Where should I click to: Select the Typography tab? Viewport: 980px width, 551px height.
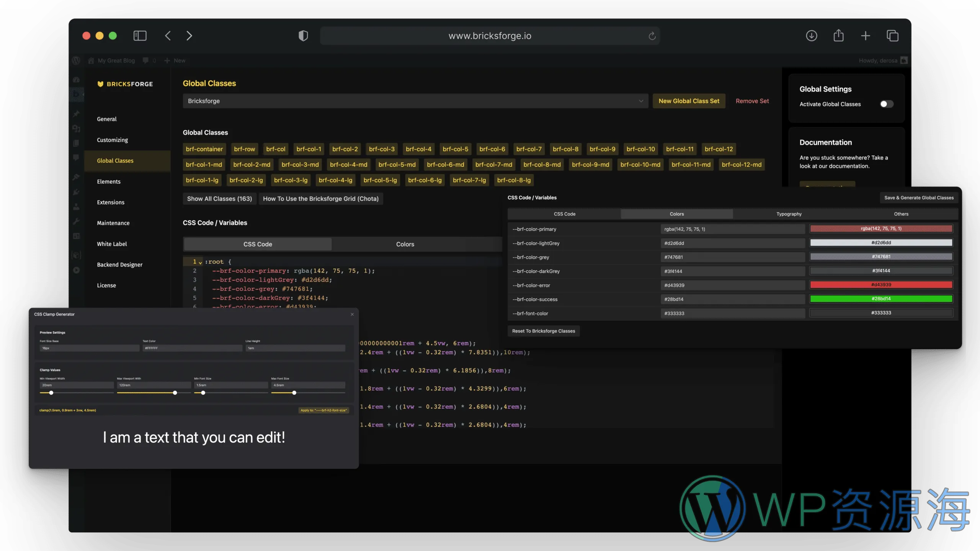coord(789,214)
